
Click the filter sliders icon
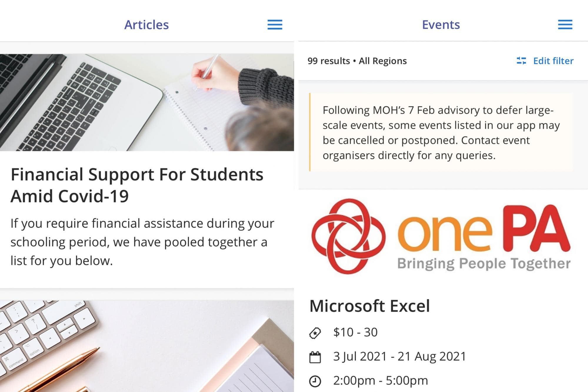click(x=521, y=61)
